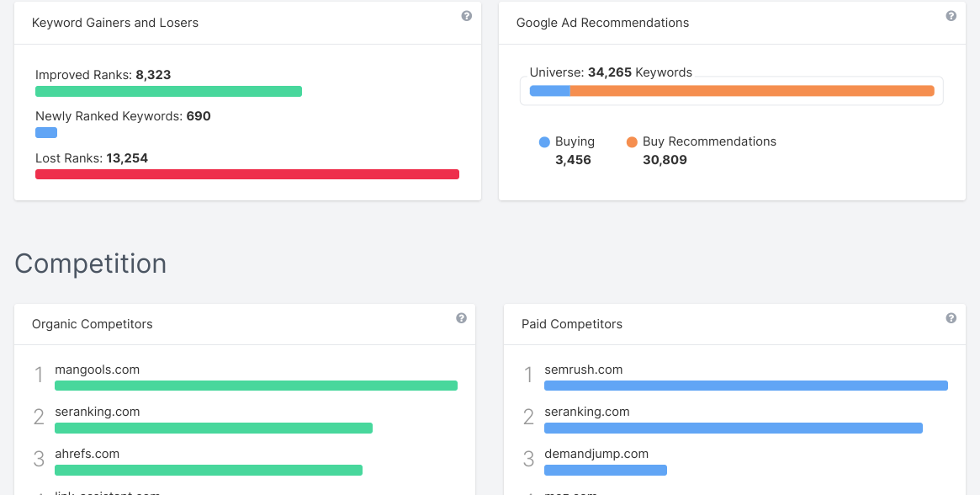Viewport: 980px width, 495px height.
Task: Click the blue segment of the Universe bar
Action: [550, 91]
